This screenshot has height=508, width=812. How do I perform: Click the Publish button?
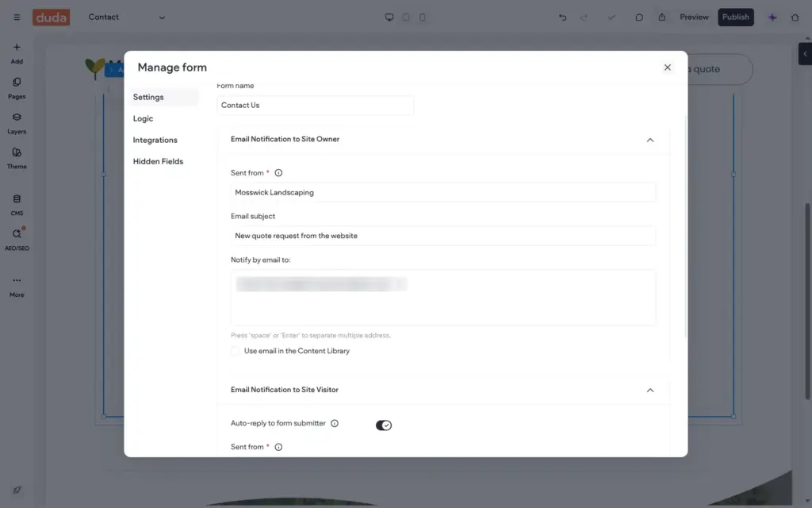[x=736, y=17]
